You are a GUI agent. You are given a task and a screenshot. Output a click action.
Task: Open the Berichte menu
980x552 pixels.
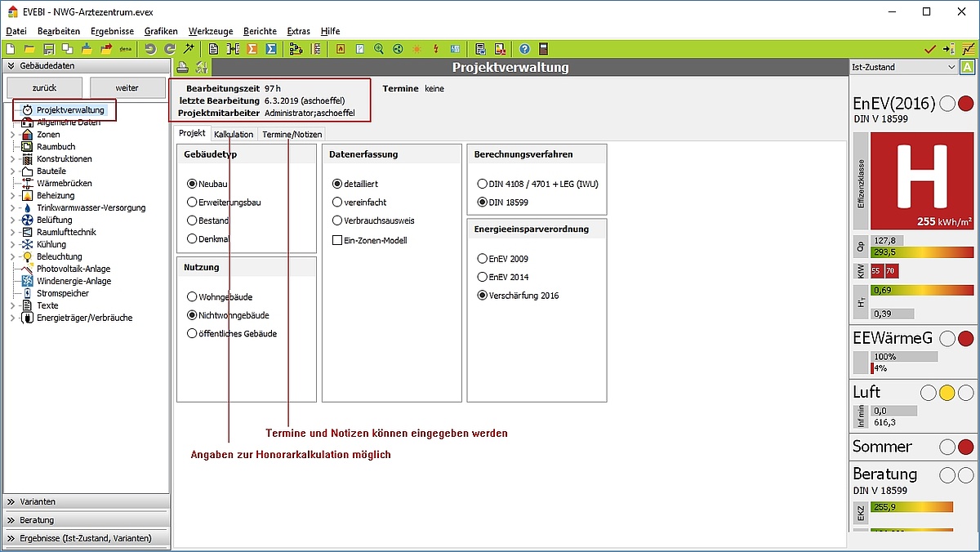pos(260,31)
